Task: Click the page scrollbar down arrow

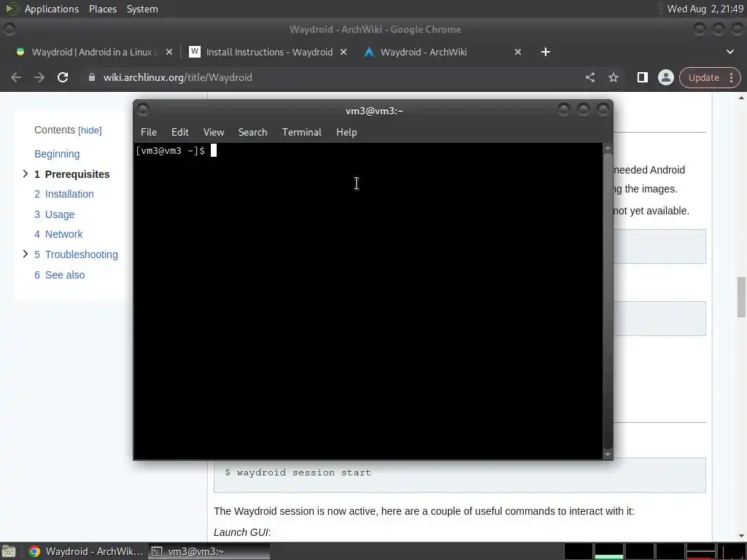Action: pos(741,536)
